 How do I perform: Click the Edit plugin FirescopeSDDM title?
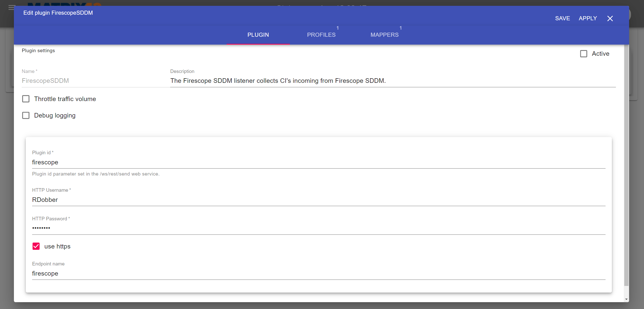(58, 13)
